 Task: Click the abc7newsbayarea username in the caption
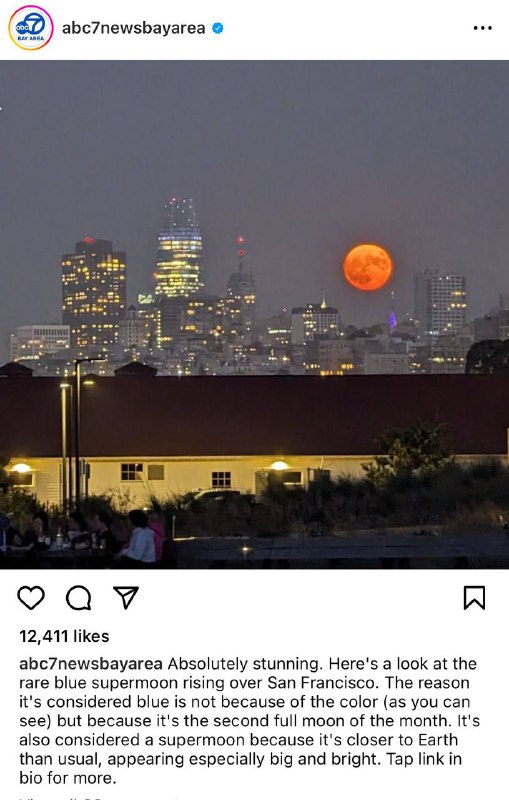(x=91, y=664)
